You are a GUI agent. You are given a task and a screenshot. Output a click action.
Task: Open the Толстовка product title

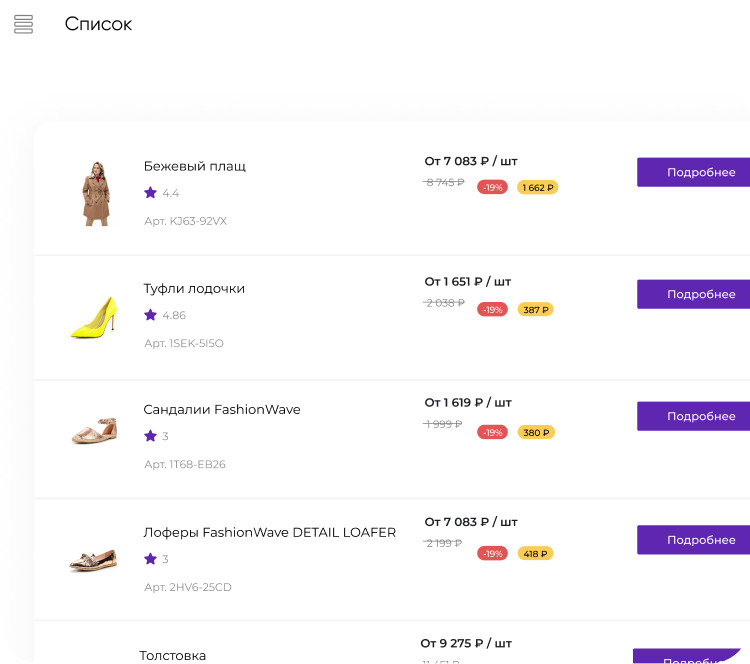point(173,655)
